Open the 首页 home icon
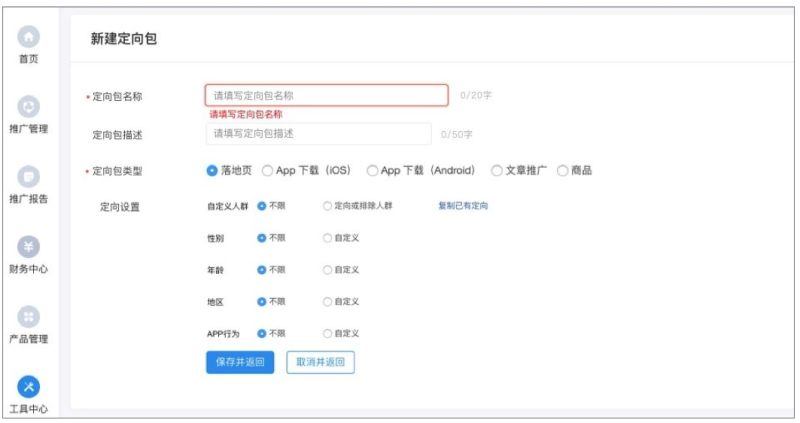The height and width of the screenshot is (423, 800). 29,37
